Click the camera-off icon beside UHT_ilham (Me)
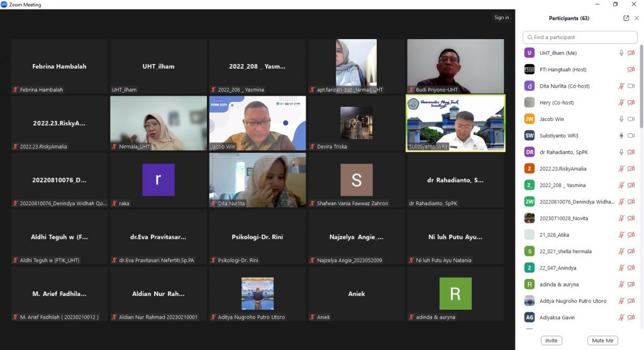644x350 pixels. [631, 53]
